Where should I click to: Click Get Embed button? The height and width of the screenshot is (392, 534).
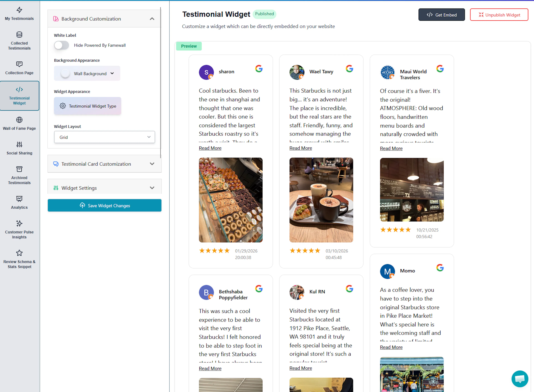pyautogui.click(x=441, y=15)
